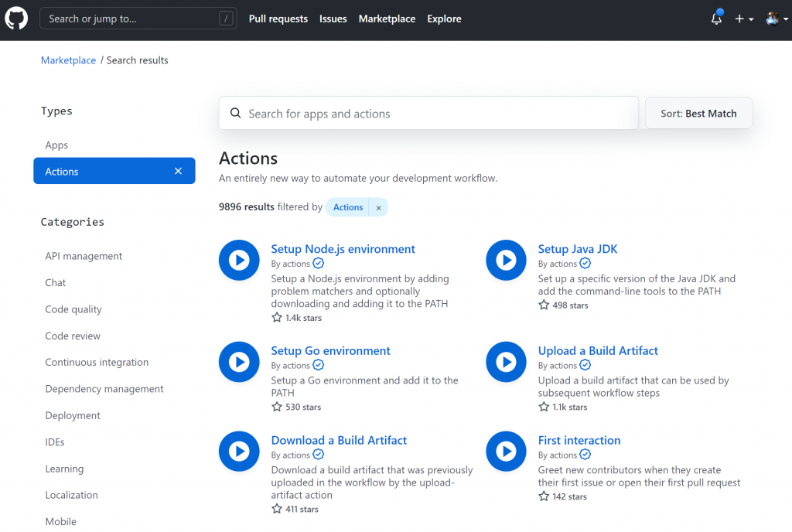Open the IDEs category
Screen dimensions: 792x532
pos(55,442)
